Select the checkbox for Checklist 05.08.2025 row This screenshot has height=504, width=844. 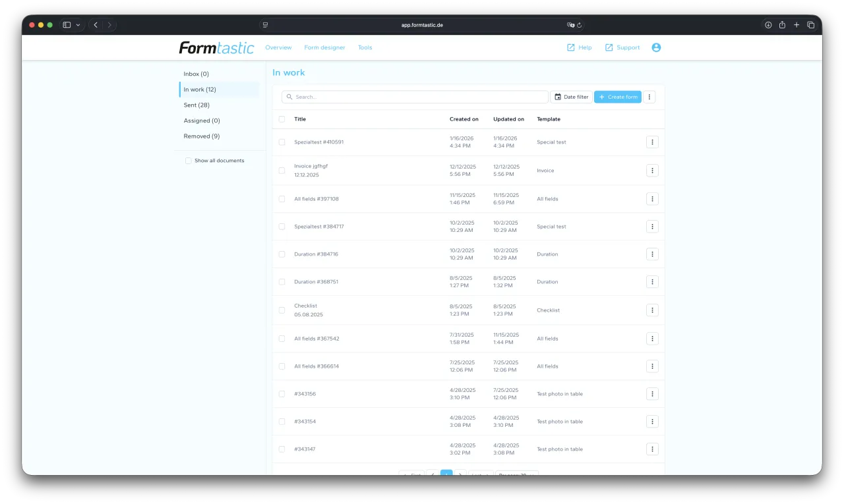tap(282, 310)
